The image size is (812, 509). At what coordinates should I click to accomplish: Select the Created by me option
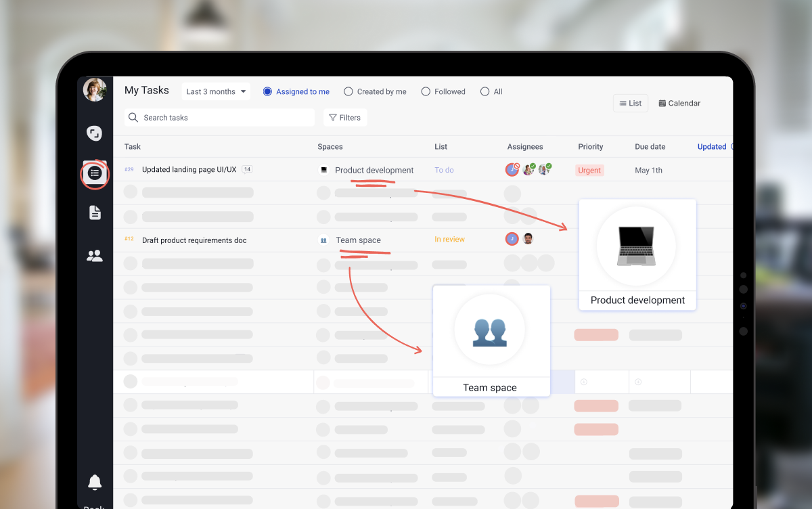coord(348,91)
